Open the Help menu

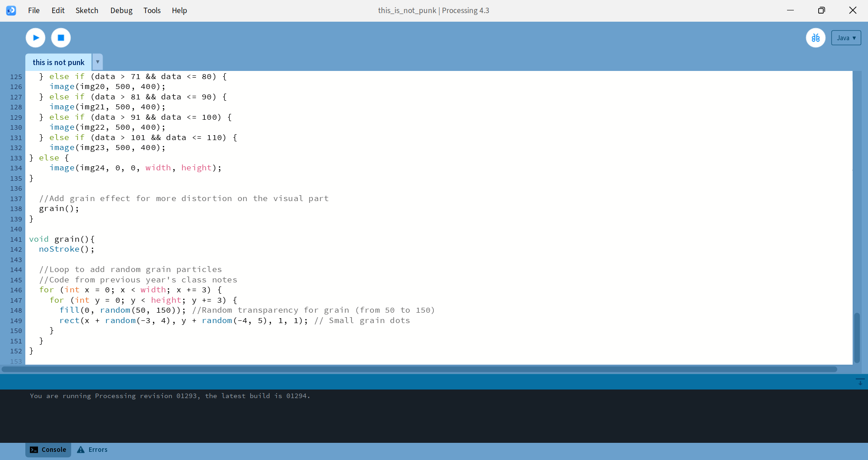coord(179,10)
